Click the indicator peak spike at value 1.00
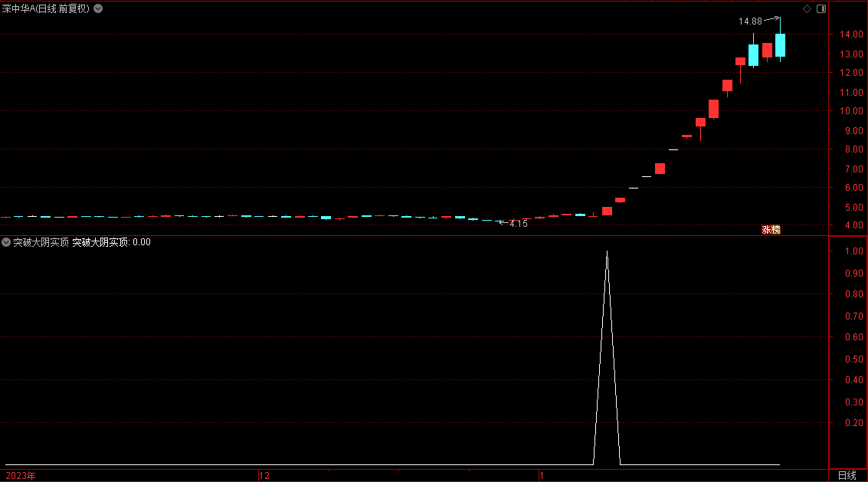Image resolution: width=868 pixels, height=482 pixels. pos(608,253)
